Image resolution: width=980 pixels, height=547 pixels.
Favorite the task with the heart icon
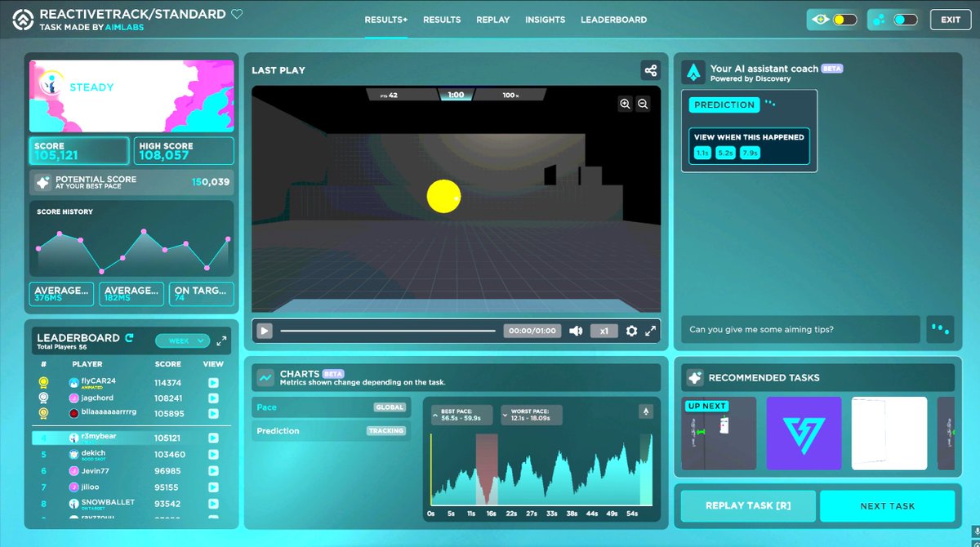pos(237,14)
